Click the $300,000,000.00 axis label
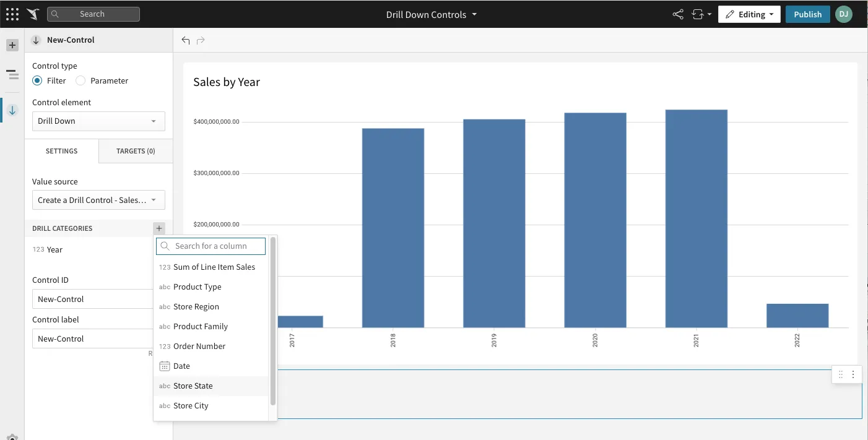The width and height of the screenshot is (868, 440). click(216, 173)
